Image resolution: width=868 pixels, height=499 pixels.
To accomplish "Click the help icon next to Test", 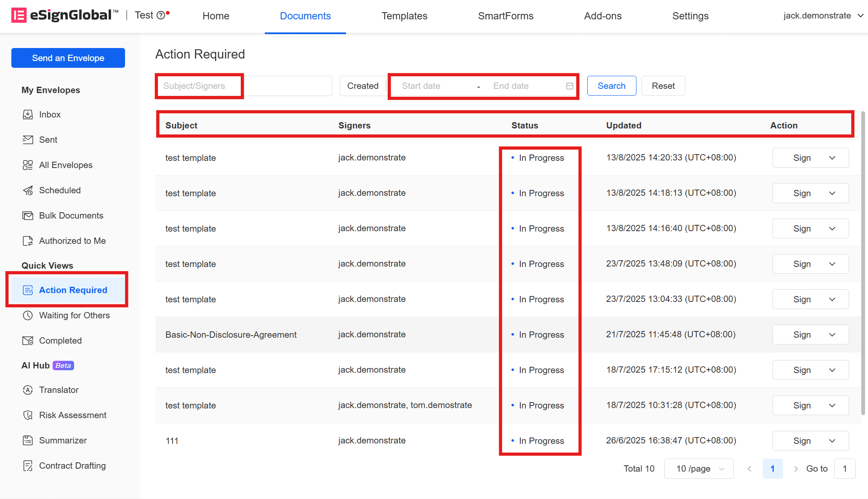I will pyautogui.click(x=161, y=16).
